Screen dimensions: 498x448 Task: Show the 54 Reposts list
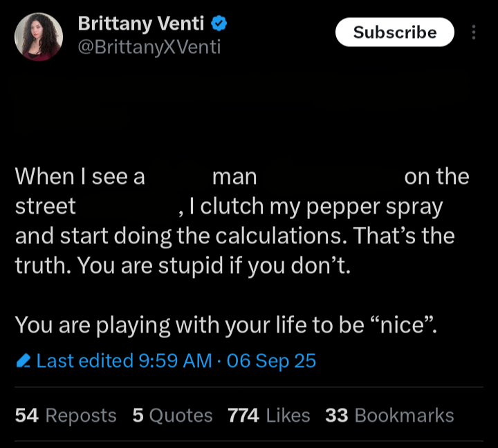(66, 415)
